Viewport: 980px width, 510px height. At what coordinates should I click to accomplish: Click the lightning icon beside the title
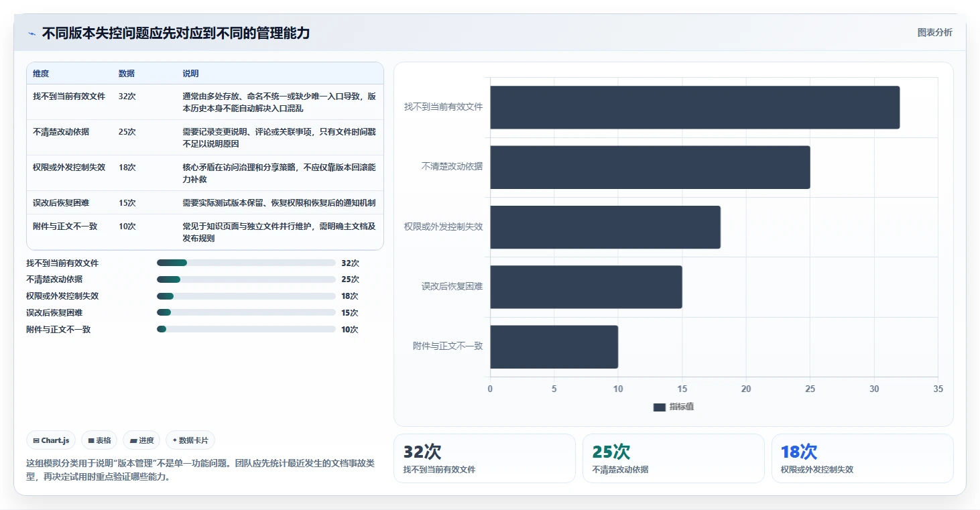point(32,34)
